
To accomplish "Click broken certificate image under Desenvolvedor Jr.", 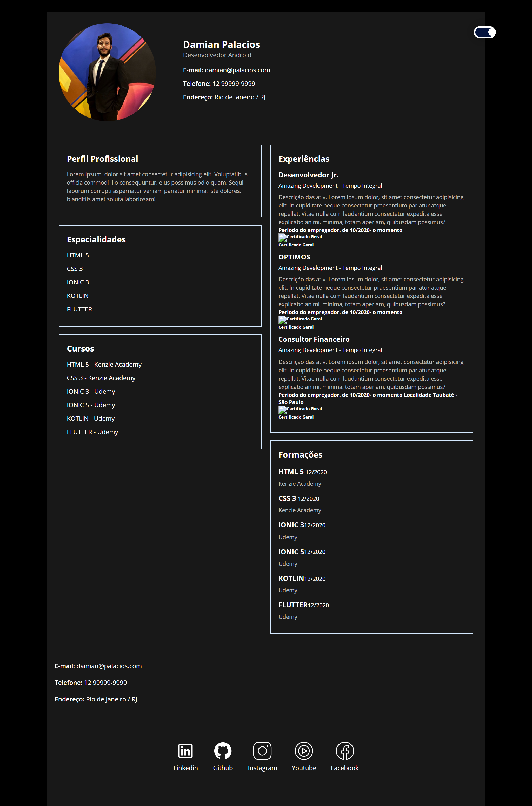I will (282, 237).
